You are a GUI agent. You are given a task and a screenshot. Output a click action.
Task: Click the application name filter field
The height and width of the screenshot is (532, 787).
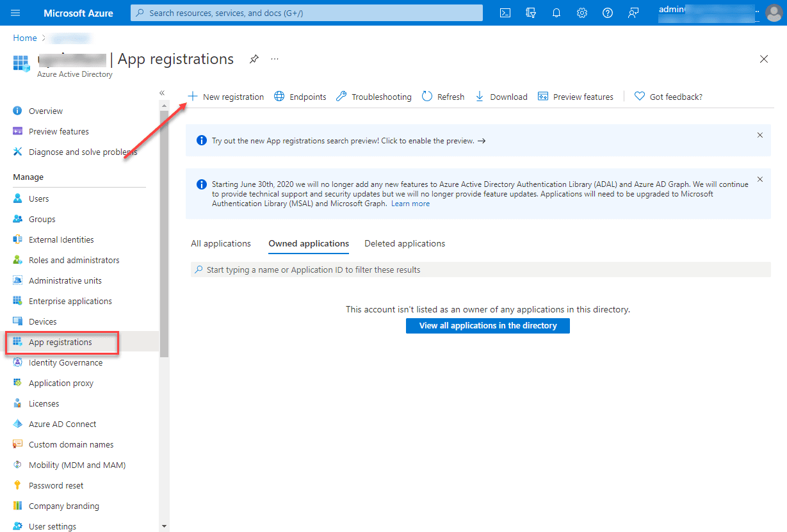click(480, 270)
